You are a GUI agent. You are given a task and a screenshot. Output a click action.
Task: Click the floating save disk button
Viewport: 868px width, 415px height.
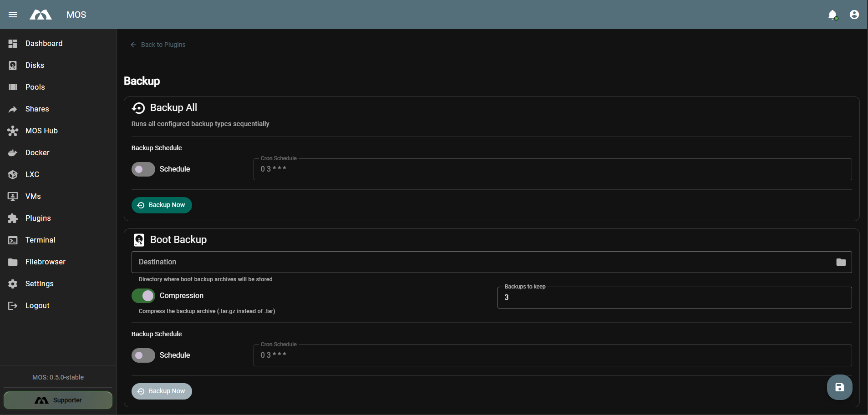pos(840,387)
